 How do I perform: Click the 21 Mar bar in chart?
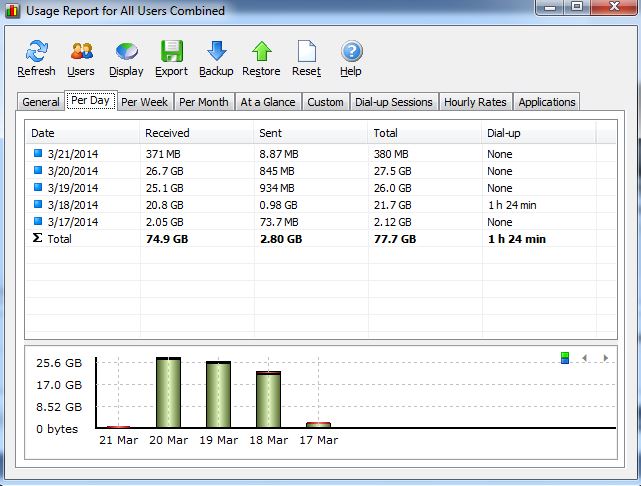coord(119,427)
